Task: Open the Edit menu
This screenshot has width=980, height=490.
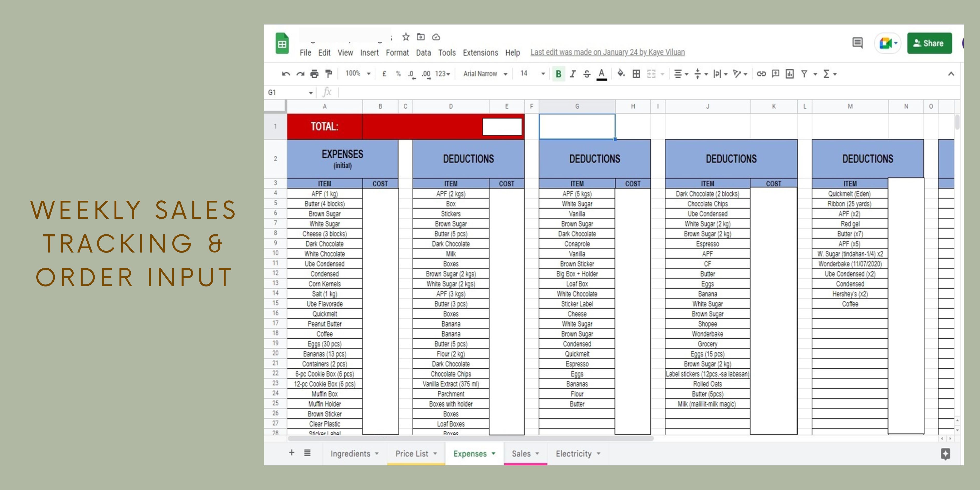Action: [x=324, y=53]
